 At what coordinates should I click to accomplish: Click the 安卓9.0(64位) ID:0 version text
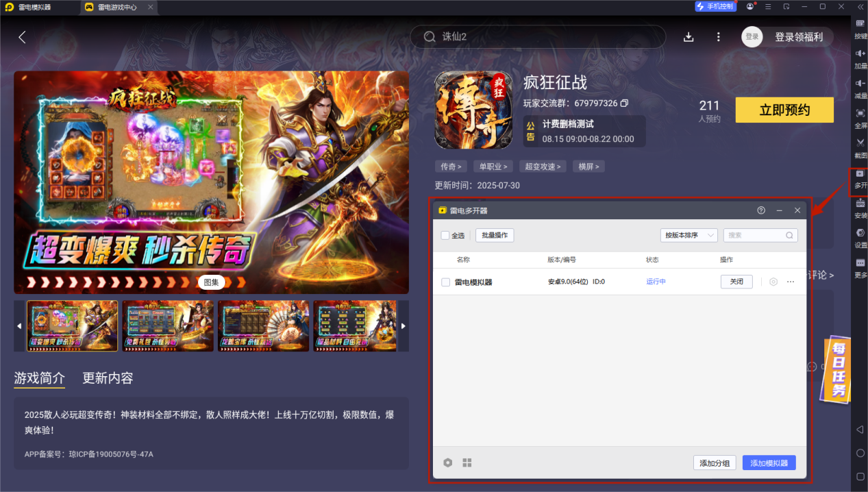(x=576, y=282)
